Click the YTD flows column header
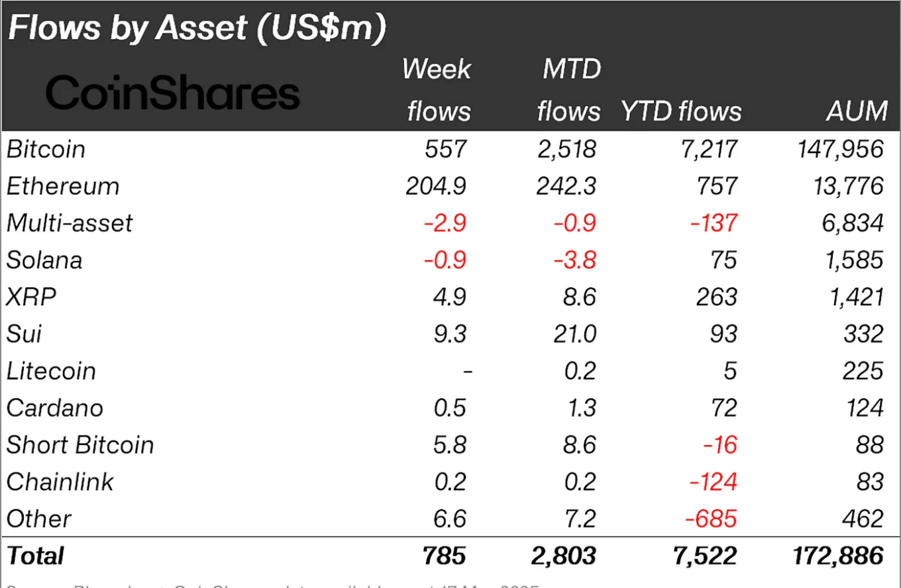The image size is (901, 588). (681, 112)
